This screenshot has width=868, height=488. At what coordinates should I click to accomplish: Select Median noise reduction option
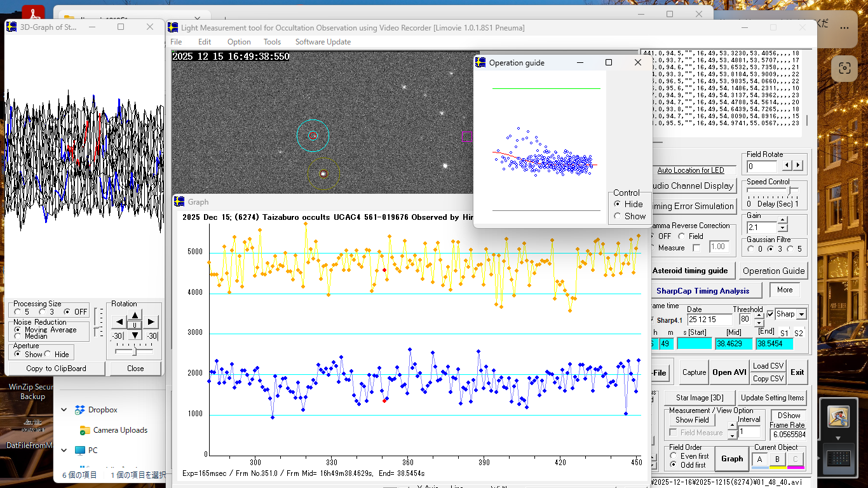(x=17, y=336)
